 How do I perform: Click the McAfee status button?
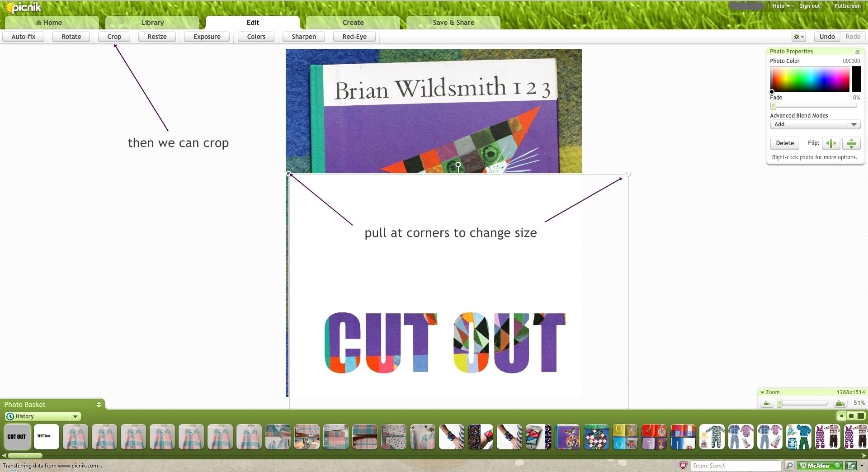tap(820, 465)
